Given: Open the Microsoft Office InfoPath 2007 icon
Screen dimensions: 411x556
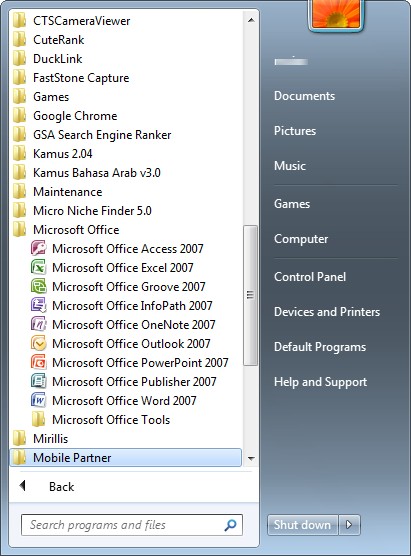Looking at the screenshot, I should (38, 305).
